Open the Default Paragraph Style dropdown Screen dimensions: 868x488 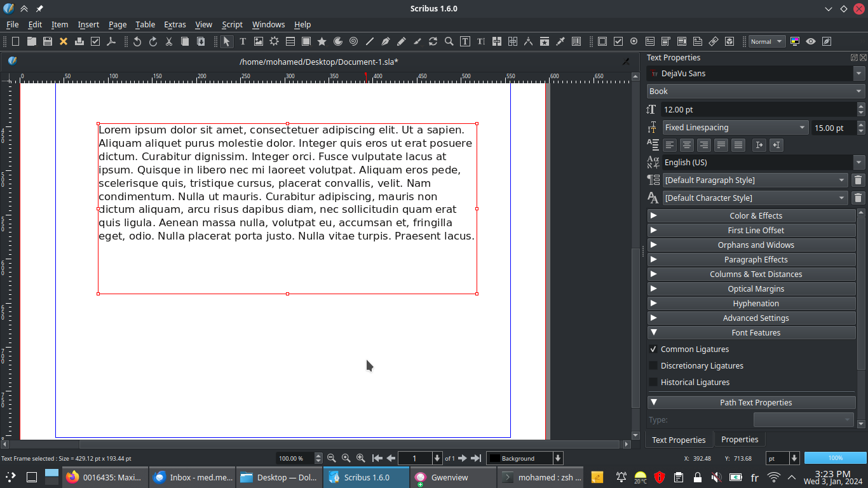(x=755, y=180)
